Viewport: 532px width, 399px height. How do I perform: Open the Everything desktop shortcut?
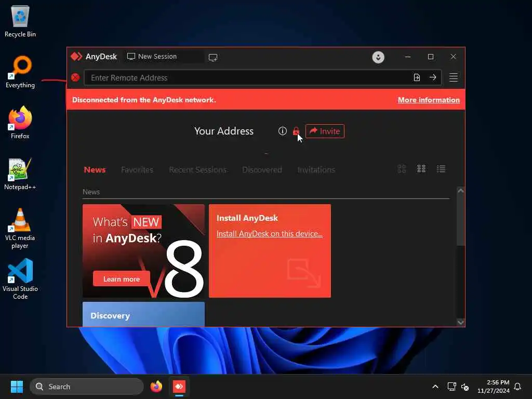click(20, 72)
